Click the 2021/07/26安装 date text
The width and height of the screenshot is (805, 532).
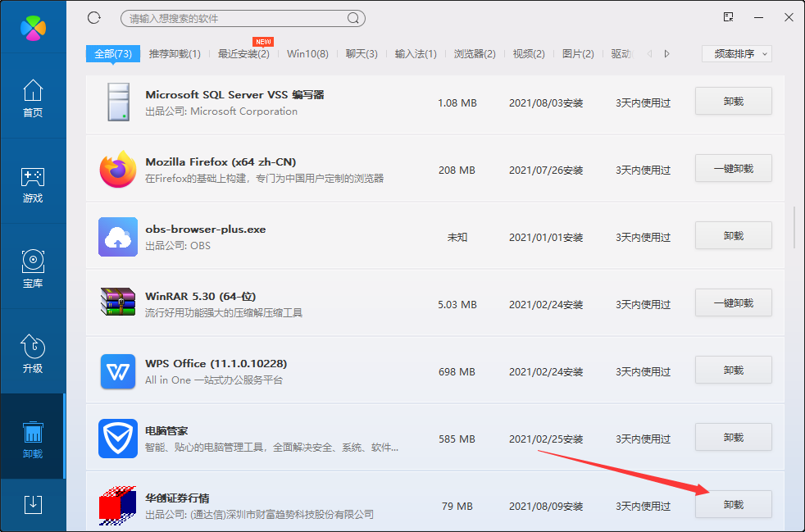(x=546, y=171)
